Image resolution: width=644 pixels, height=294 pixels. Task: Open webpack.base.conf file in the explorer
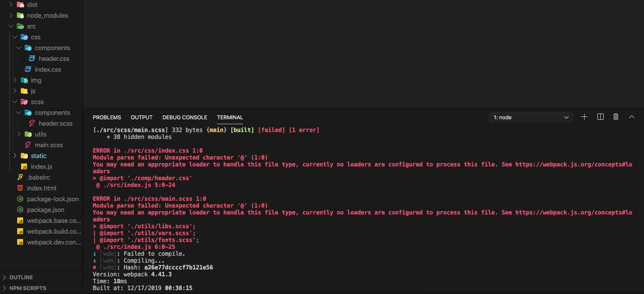(53, 220)
